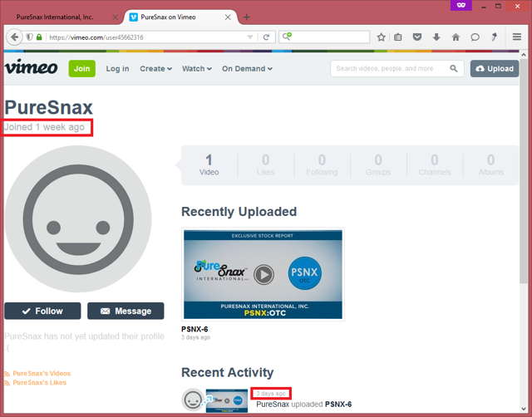Click the Vimeo logo
The height and width of the screenshot is (417, 532).
tap(31, 67)
